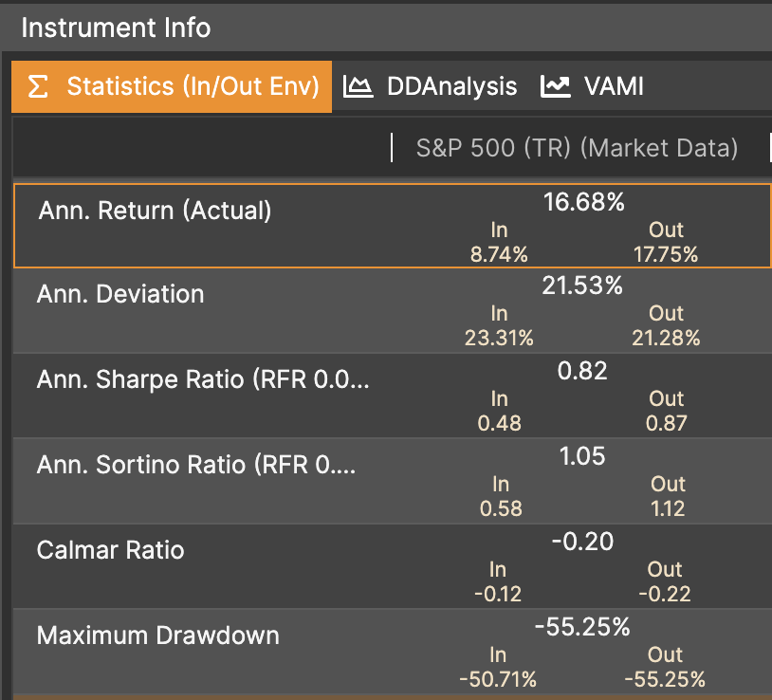Select the Maximum Drawdown row label
Image resolution: width=772 pixels, height=700 pixels.
coord(157,635)
